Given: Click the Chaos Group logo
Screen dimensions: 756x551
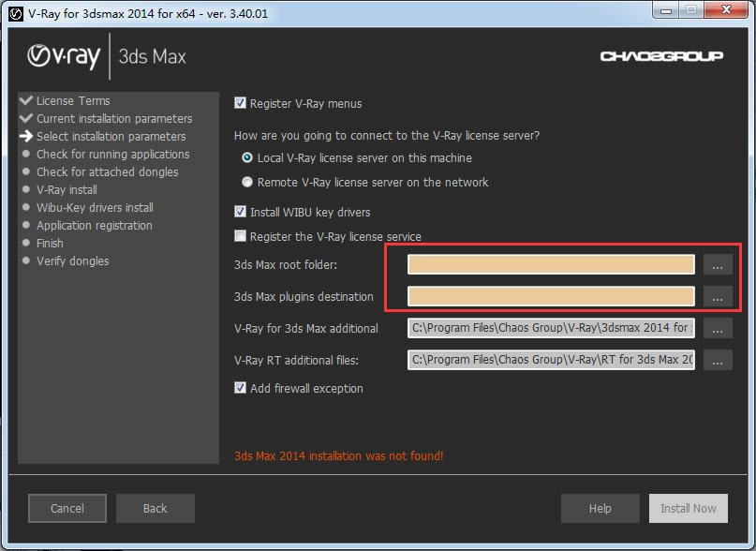Looking at the screenshot, I should click(x=661, y=56).
